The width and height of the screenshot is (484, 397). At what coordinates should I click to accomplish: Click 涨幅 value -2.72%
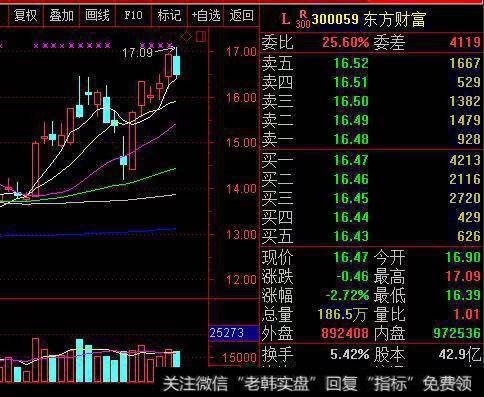coord(347,295)
